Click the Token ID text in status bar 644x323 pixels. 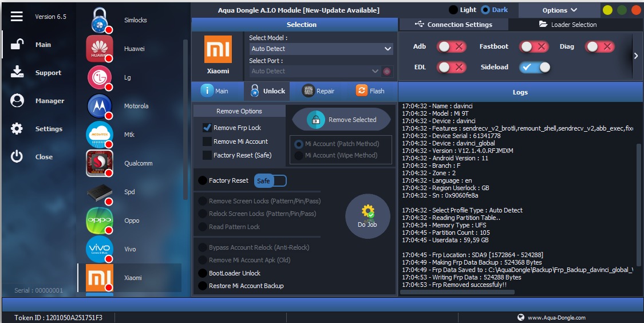58,318
